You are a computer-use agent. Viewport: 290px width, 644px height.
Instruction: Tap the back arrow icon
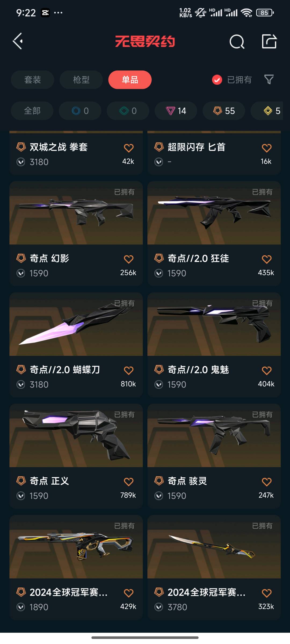[18, 41]
